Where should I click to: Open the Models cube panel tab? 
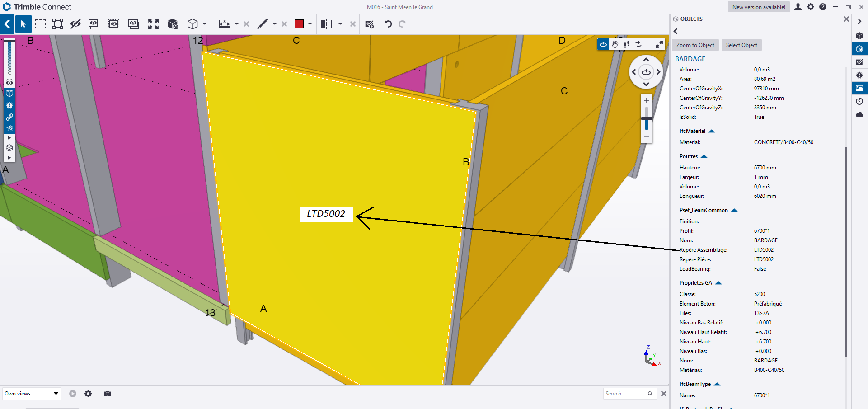coord(859,36)
